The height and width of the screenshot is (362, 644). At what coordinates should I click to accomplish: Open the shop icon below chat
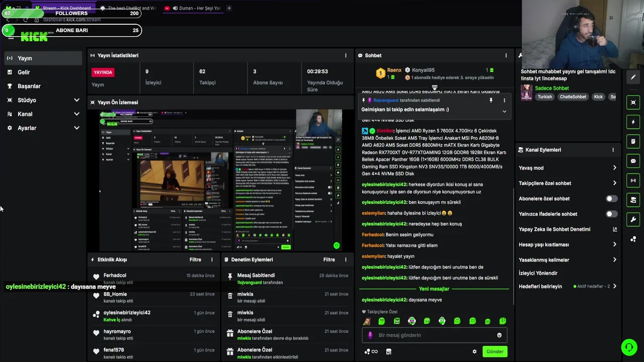coord(388,351)
